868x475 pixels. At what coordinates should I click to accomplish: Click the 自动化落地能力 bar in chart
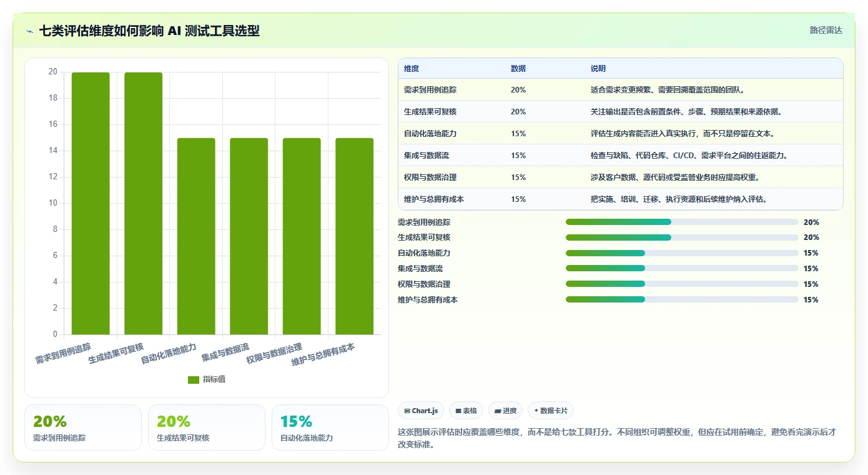tap(196, 236)
